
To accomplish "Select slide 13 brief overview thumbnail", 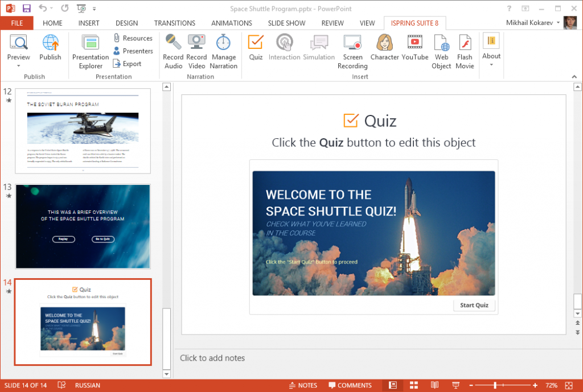I will pos(83,226).
